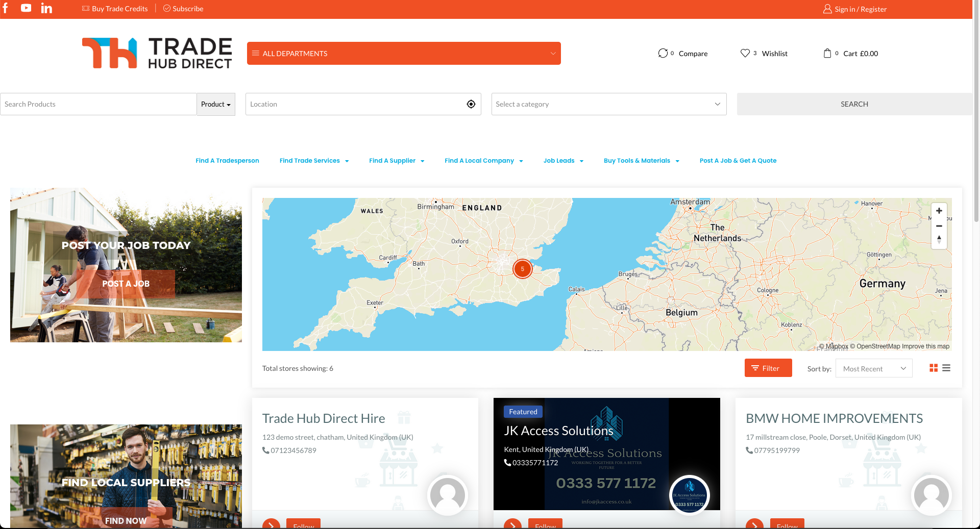This screenshot has width=980, height=529.
Task: Click the map cluster marker showing 5
Action: click(522, 269)
